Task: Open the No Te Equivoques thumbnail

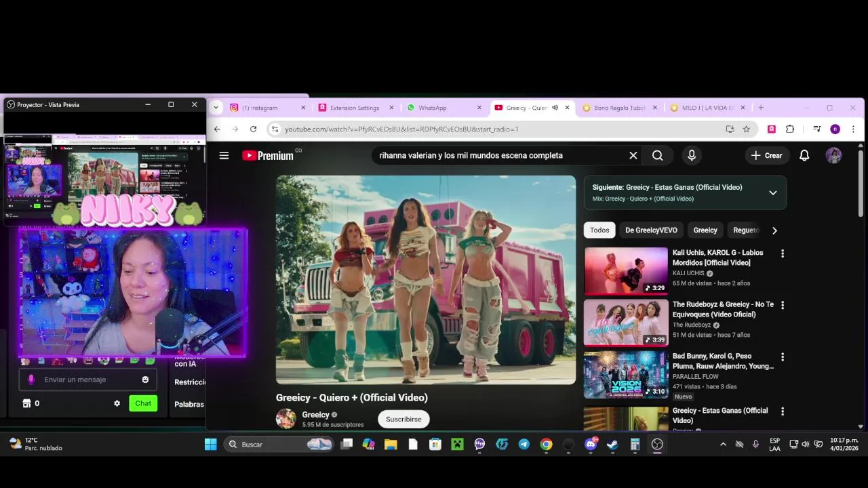Action: [626, 323]
